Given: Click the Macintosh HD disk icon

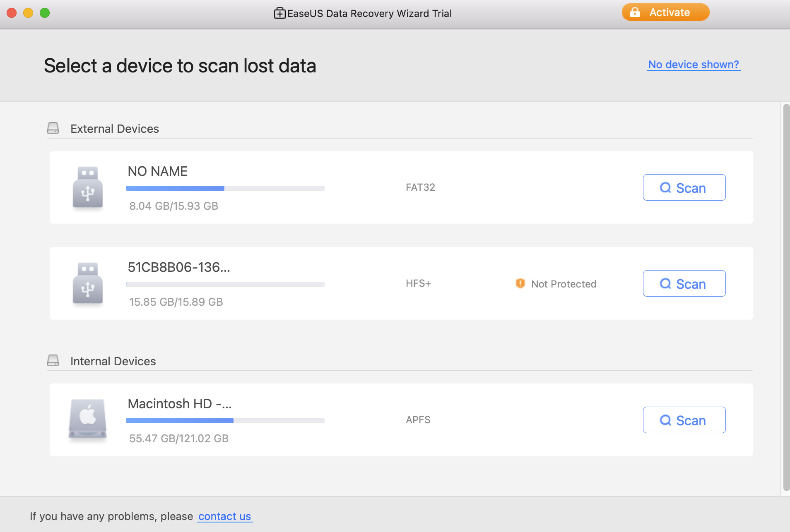Looking at the screenshot, I should (x=88, y=419).
